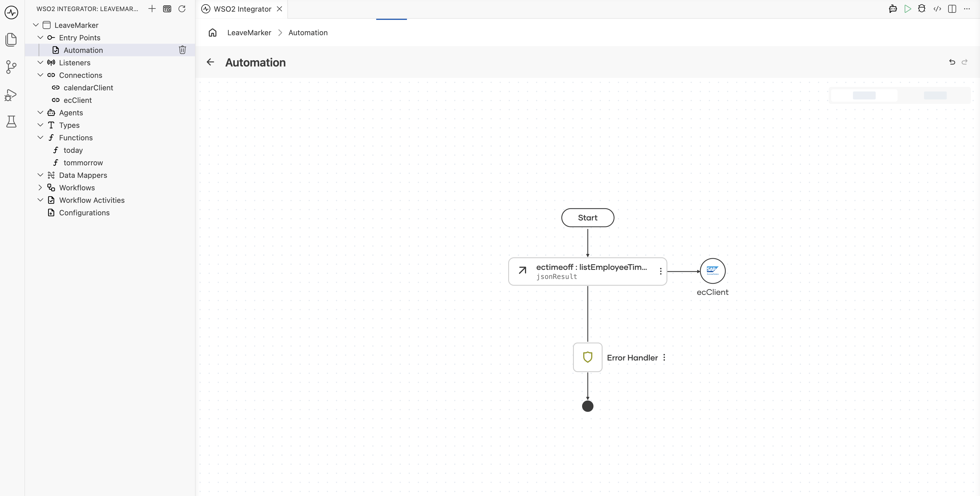Click the split editor layout icon
This screenshot has width=980, height=496.
952,9
